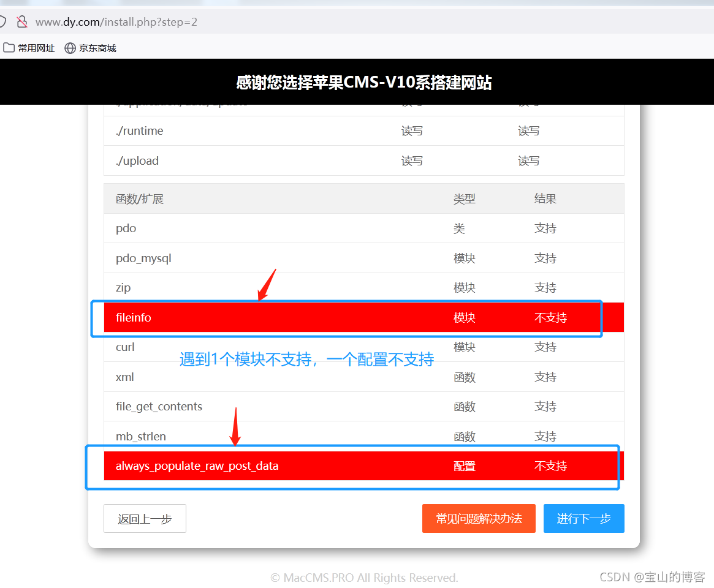This screenshot has width=714, height=588.
Task: Click the 结果 column header
Action: point(545,199)
